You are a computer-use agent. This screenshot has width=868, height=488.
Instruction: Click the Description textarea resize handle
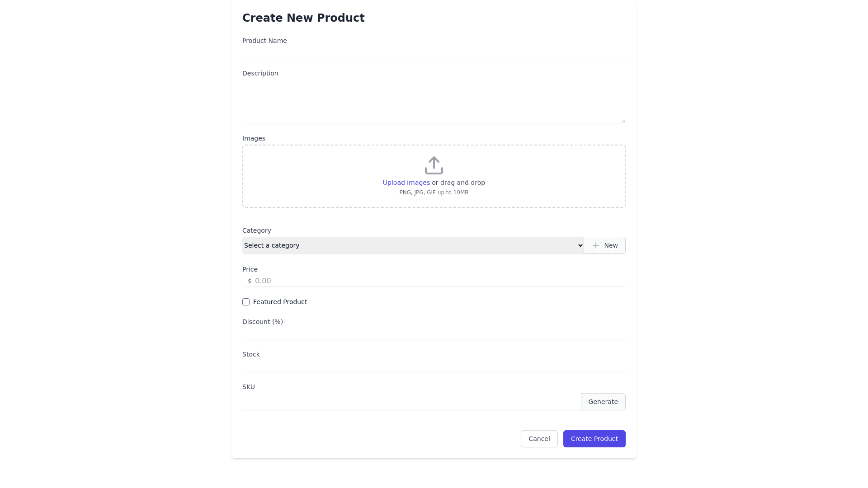point(623,121)
